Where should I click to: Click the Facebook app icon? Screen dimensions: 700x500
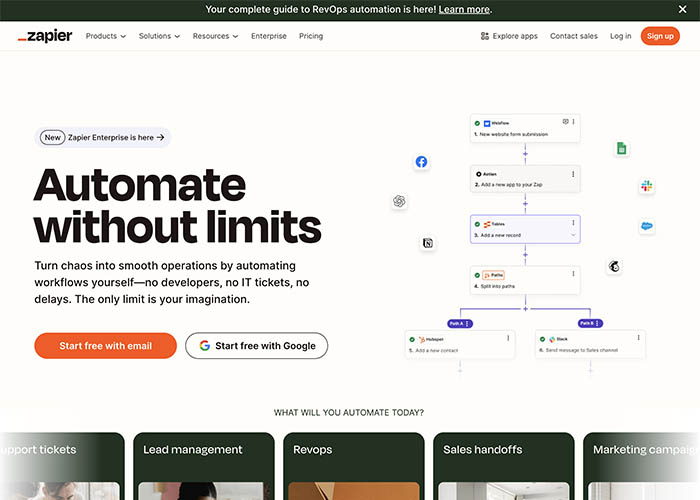click(421, 162)
